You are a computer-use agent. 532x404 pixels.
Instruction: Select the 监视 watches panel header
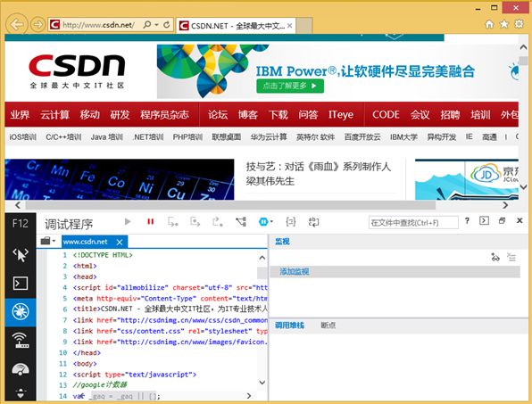(x=282, y=242)
